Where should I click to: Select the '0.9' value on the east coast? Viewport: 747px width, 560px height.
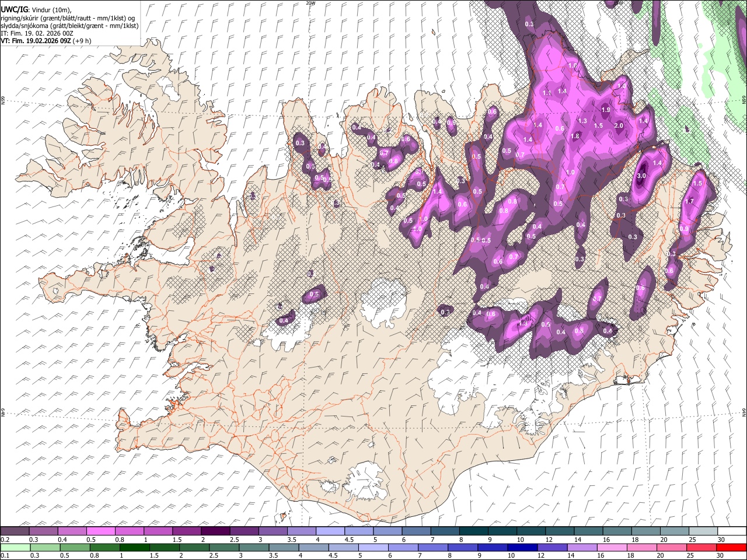coord(684,229)
